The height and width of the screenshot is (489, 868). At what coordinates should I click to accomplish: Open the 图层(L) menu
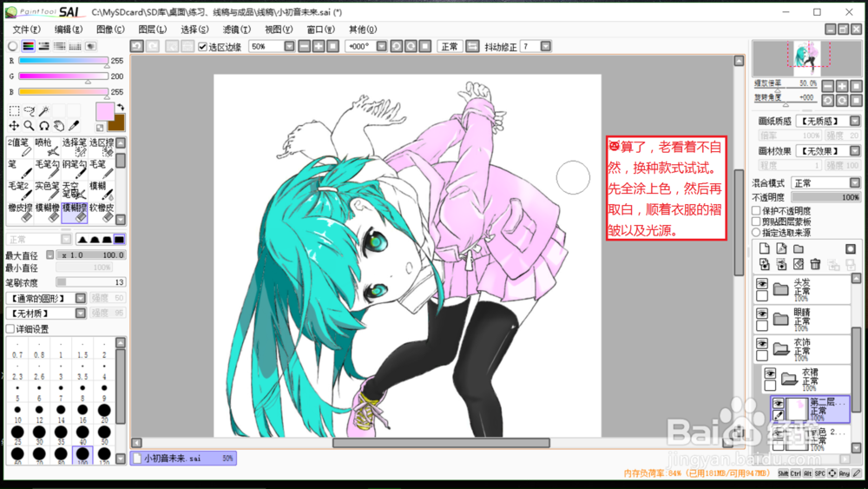152,30
